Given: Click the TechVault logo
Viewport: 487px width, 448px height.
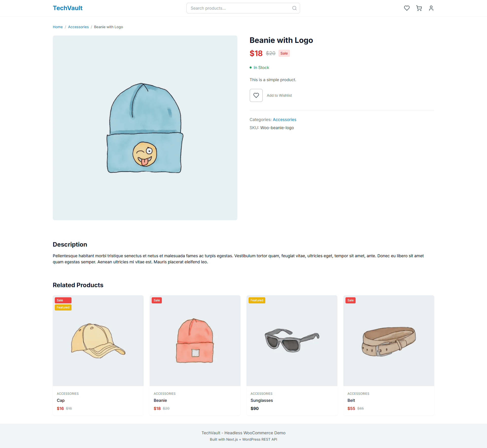Looking at the screenshot, I should (67, 8).
